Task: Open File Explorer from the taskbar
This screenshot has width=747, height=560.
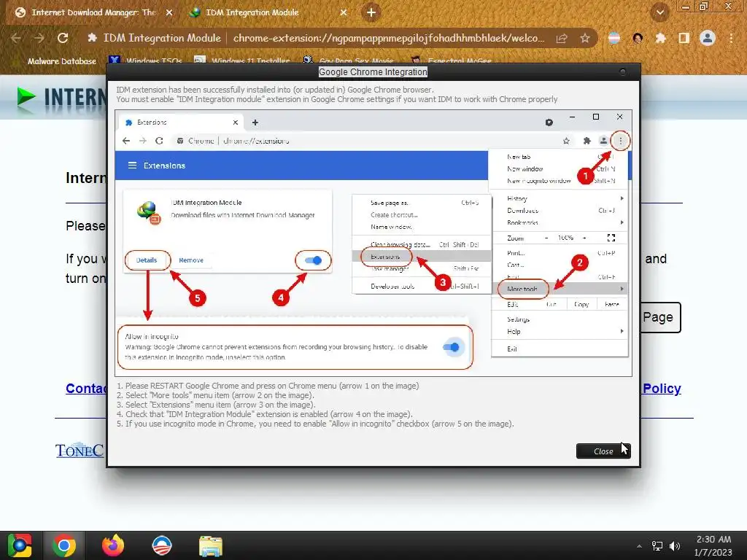Action: tap(211, 545)
